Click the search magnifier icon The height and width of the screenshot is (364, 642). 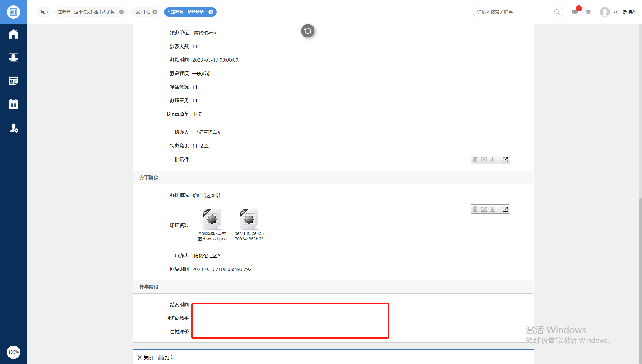[x=557, y=12]
